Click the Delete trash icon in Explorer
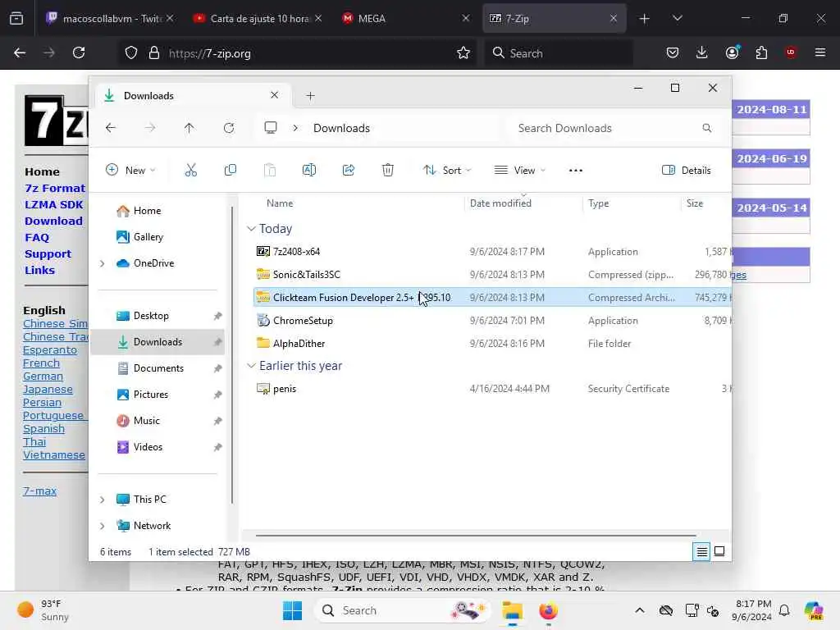The image size is (840, 630). [x=388, y=171]
